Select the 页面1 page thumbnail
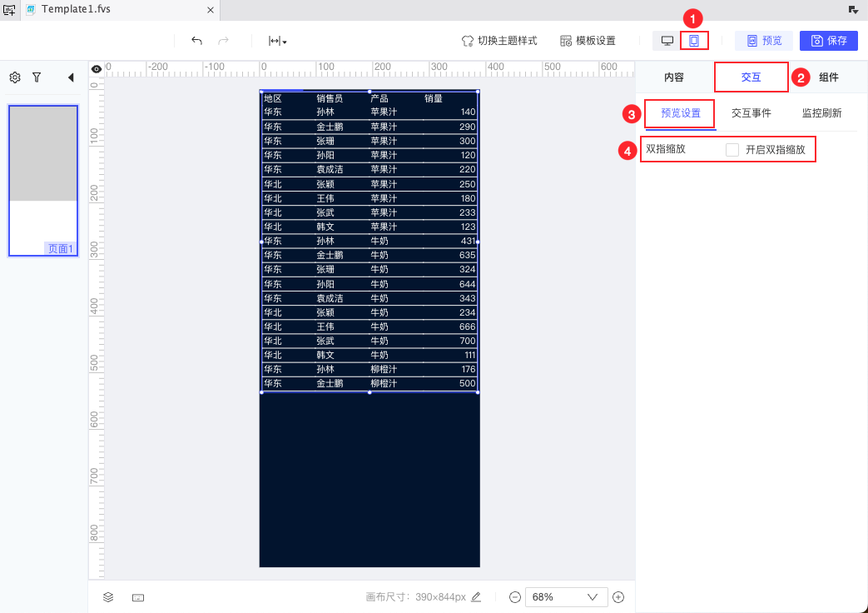 [43, 181]
